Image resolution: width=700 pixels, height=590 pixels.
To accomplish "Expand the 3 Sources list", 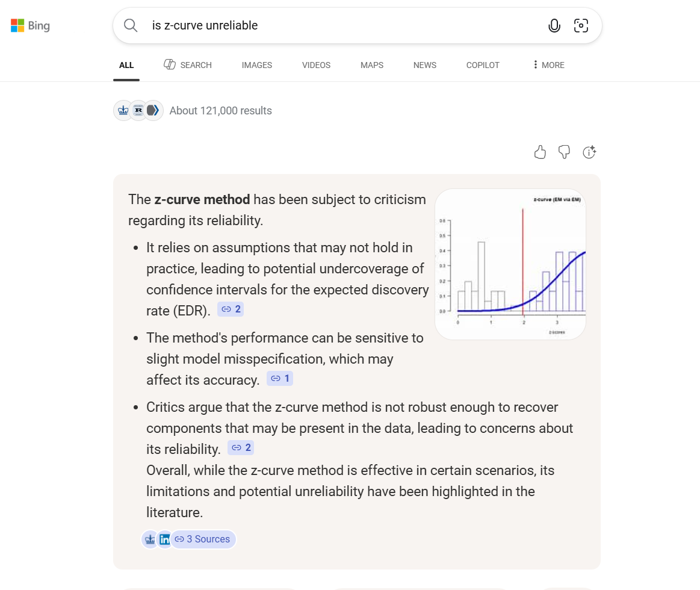I will pos(203,539).
